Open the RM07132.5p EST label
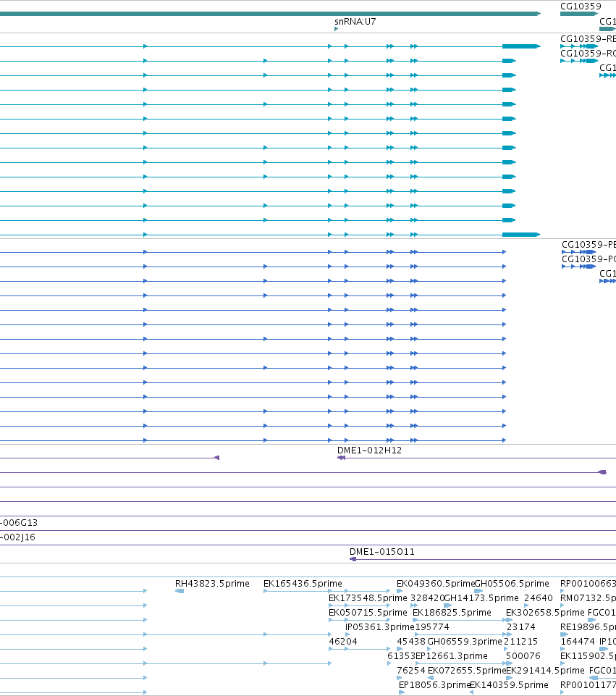Image resolution: width=616 pixels, height=696 pixels. [588, 598]
